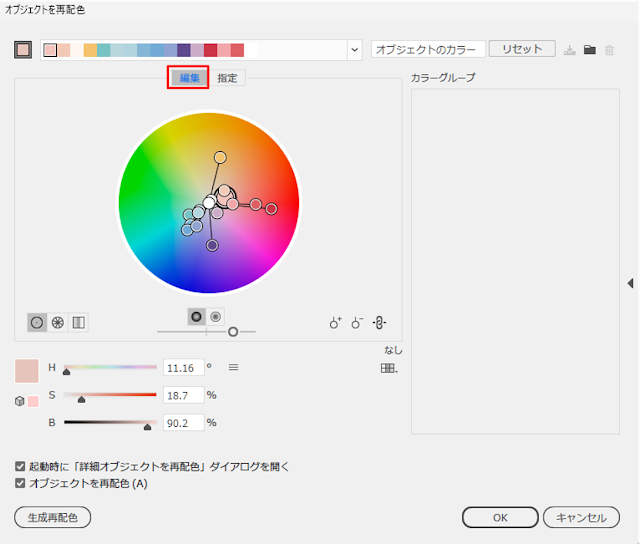Select the remove color tool
The height and width of the screenshot is (544, 640).
click(357, 323)
